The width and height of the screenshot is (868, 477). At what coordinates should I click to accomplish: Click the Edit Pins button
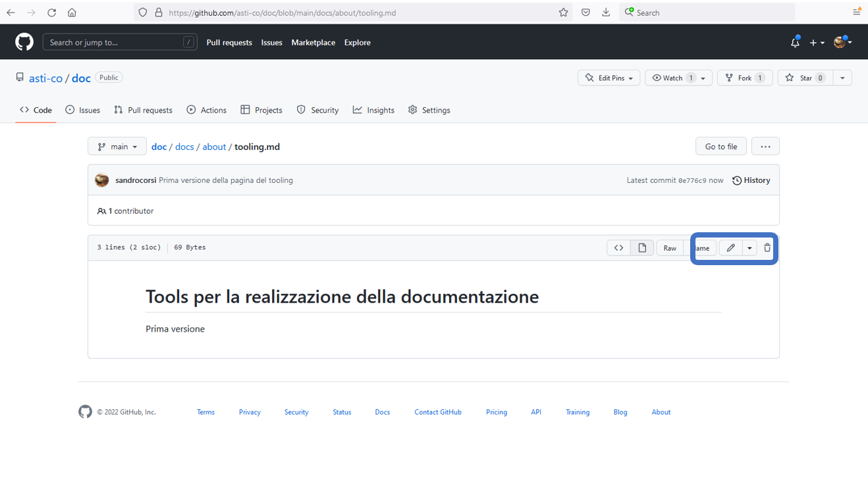click(609, 78)
